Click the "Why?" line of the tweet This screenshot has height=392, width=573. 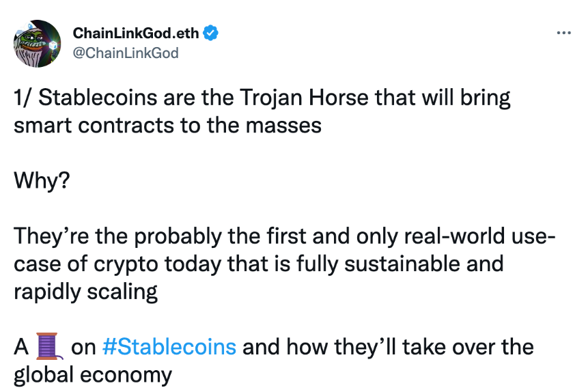(42, 180)
